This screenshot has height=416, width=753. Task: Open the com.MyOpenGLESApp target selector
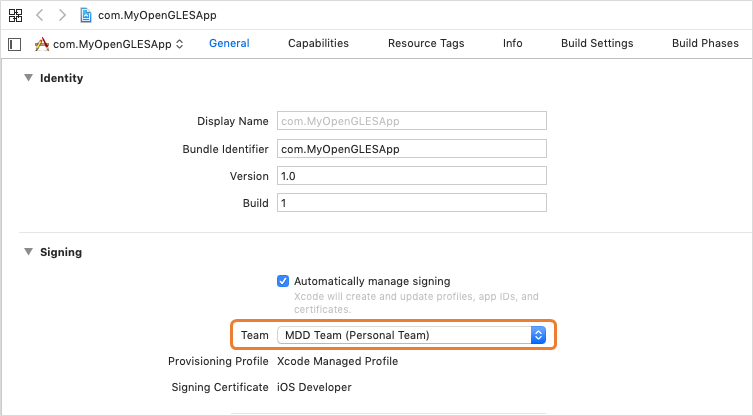[x=109, y=44]
